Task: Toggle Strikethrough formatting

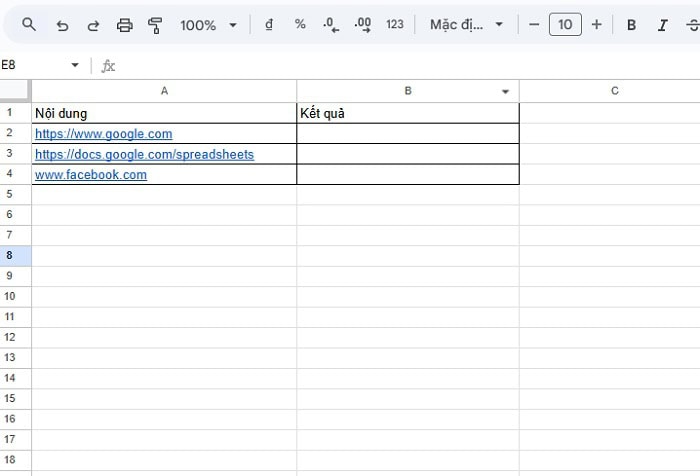Action: 692,24
